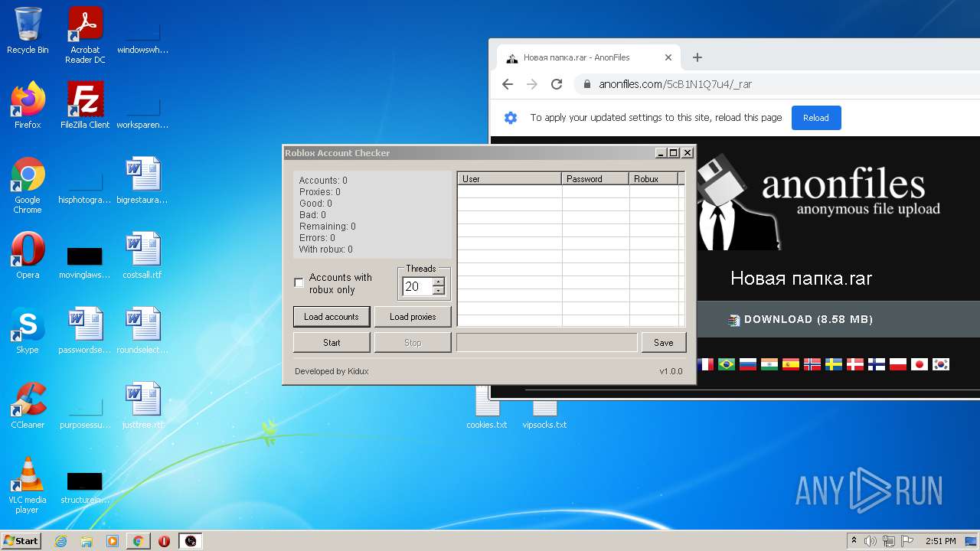Viewport: 980px width, 551px height.
Task: Open Acrobat Reader DC desktop icon
Action: coord(85,34)
